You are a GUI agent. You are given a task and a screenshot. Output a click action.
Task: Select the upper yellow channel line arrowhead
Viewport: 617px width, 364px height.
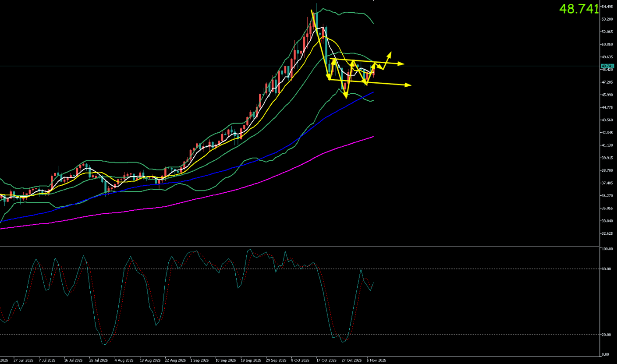pos(401,64)
